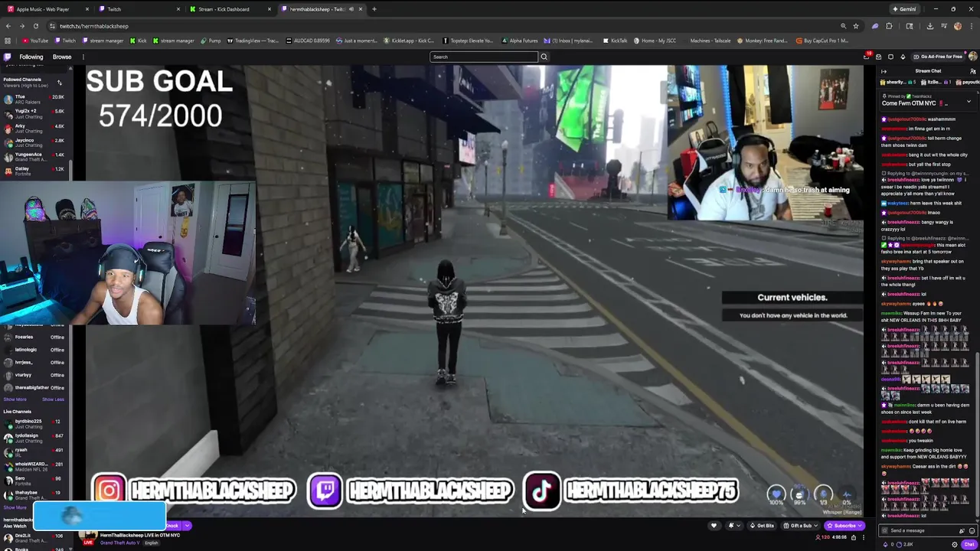Open latinologic offline channel in sidebar

coord(34,350)
